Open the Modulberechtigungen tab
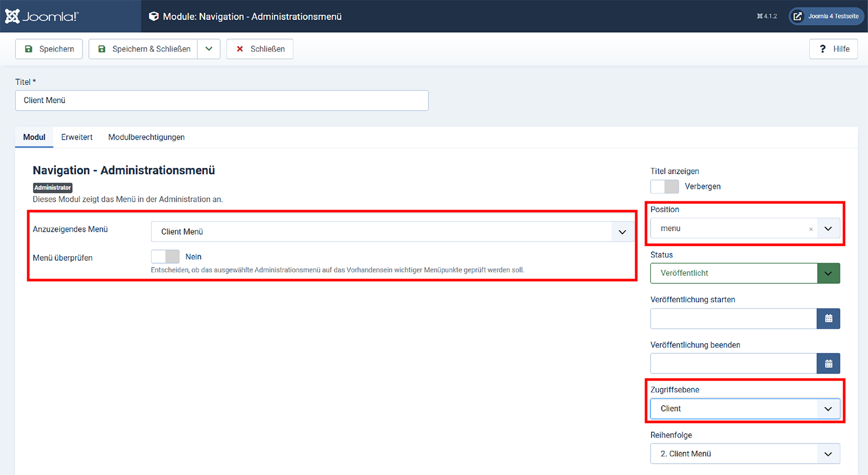This screenshot has width=868, height=475. click(x=146, y=137)
